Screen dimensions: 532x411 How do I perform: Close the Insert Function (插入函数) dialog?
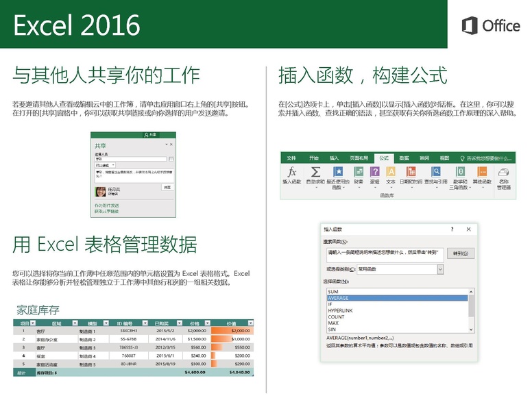(x=468, y=229)
